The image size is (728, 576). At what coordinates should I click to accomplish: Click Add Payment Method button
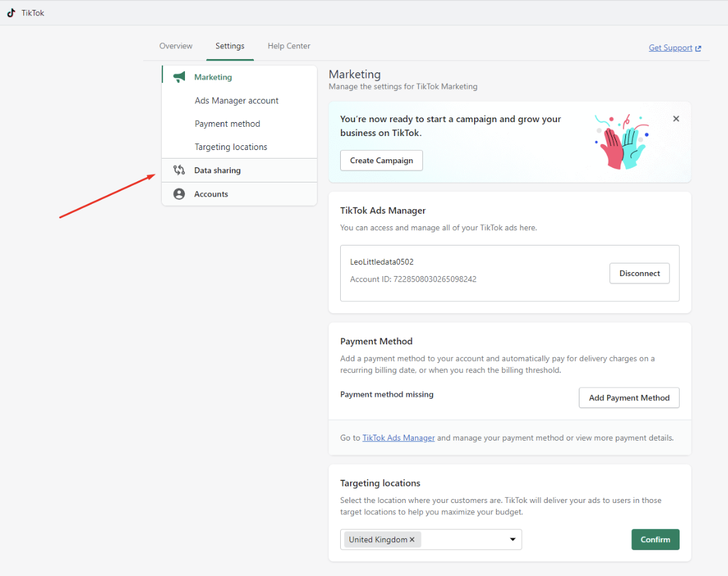[x=629, y=397]
